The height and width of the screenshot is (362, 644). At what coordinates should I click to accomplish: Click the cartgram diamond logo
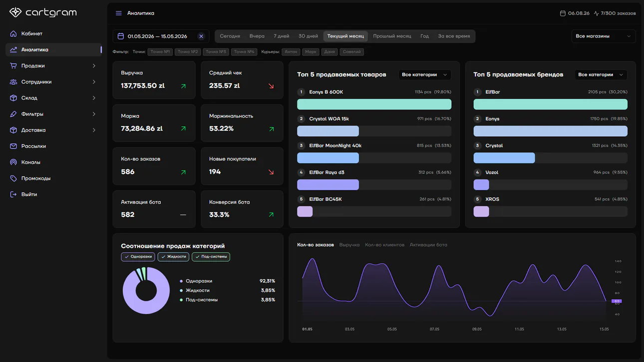click(x=15, y=12)
